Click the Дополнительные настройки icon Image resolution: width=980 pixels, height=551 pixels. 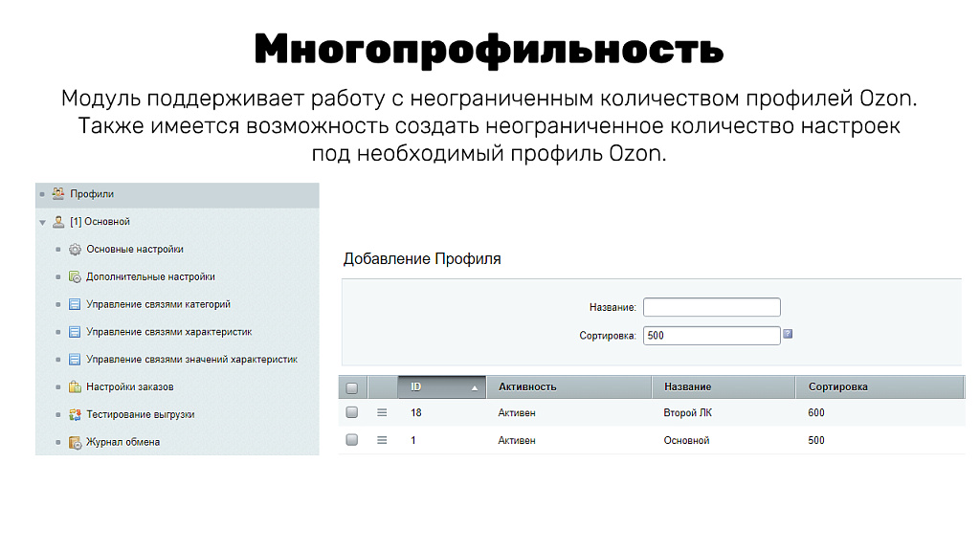click(x=76, y=276)
